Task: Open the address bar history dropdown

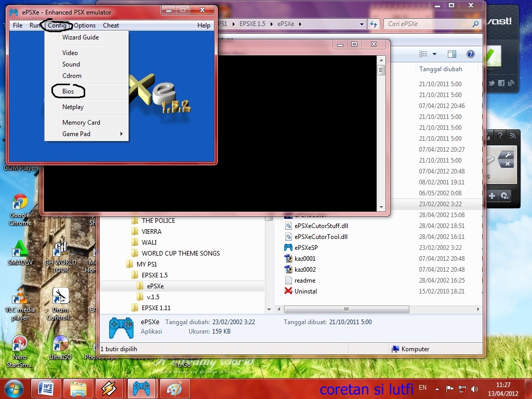Action: 362,24
